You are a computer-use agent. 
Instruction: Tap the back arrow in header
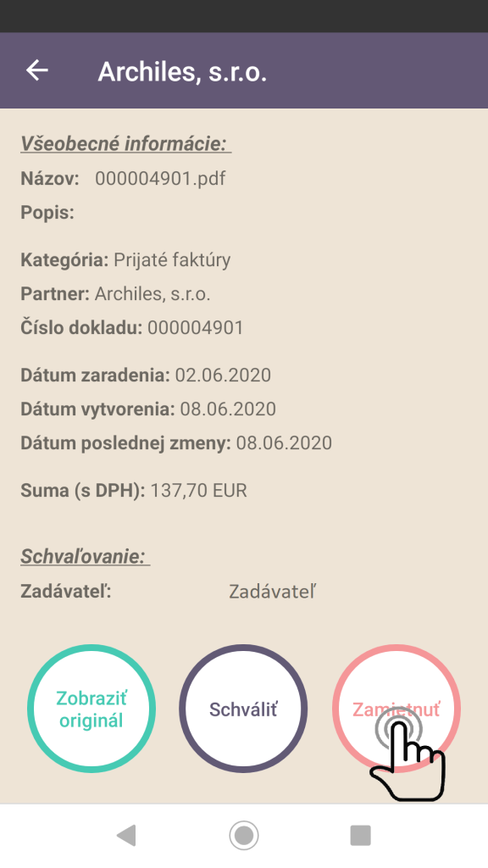[37, 71]
